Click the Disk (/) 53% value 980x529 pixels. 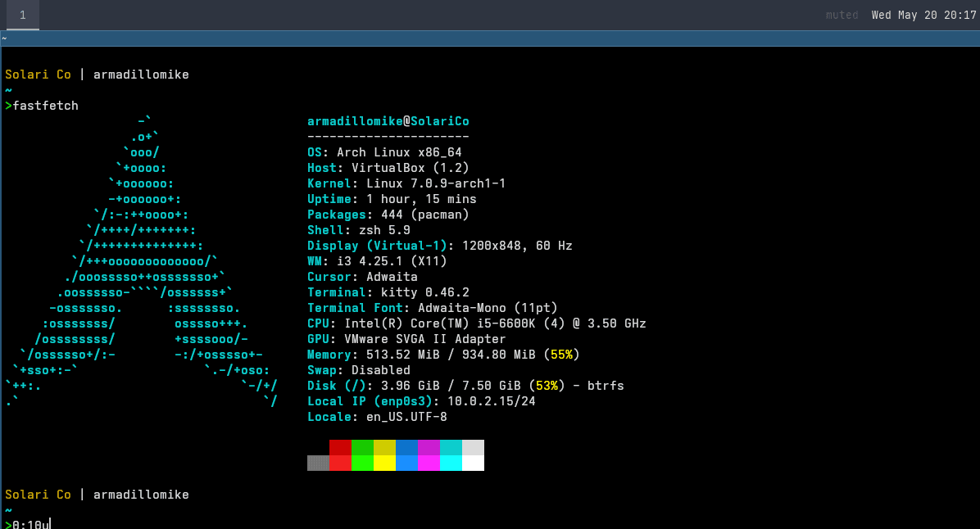(547, 386)
